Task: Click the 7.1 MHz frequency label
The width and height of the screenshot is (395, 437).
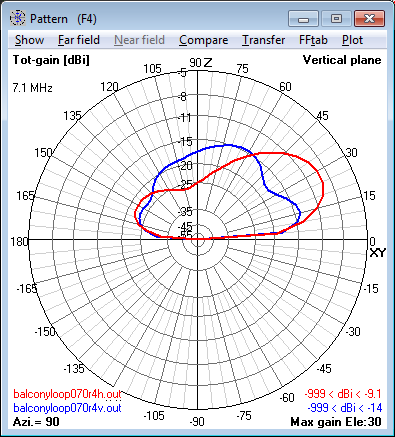Action: 33,88
